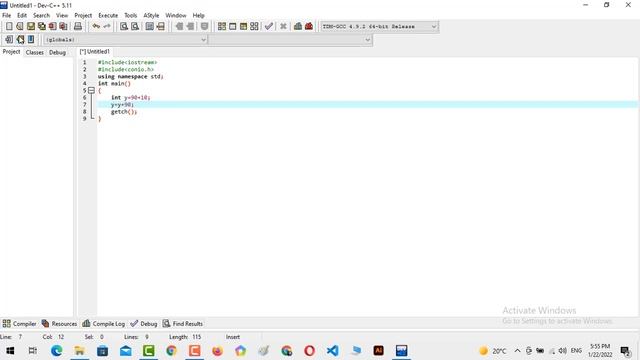Open the (globals) scope dropdown

pyautogui.click(x=125, y=40)
